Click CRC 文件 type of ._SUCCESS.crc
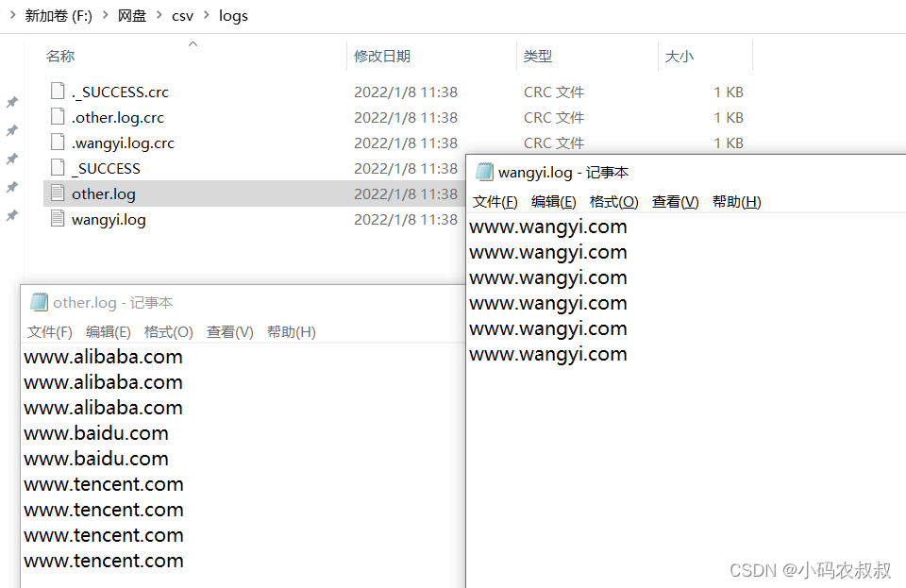The image size is (906, 588). [x=554, y=92]
